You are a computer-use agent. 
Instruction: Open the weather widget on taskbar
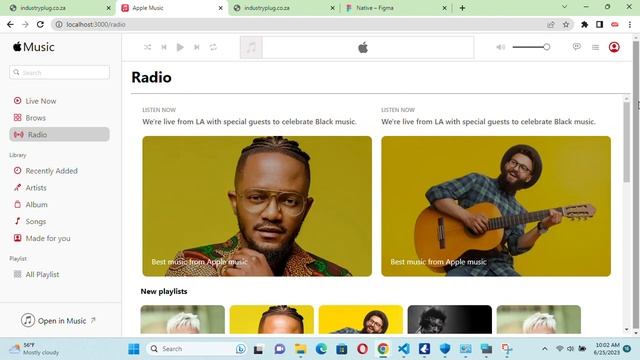[35, 349]
